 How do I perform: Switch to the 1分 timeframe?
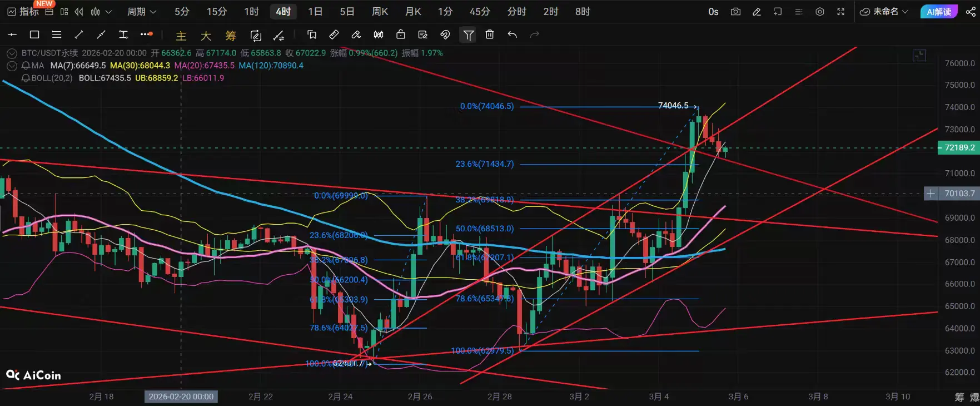445,12
